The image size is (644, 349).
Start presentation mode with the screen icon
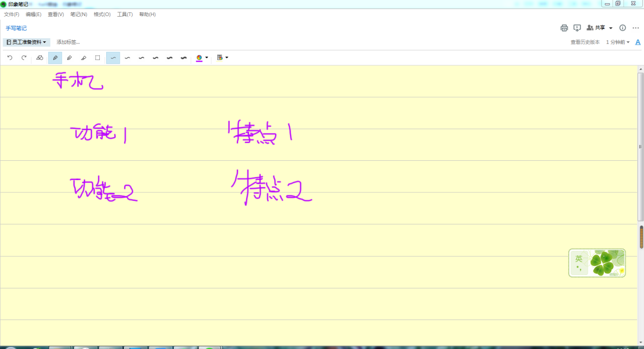pos(577,28)
